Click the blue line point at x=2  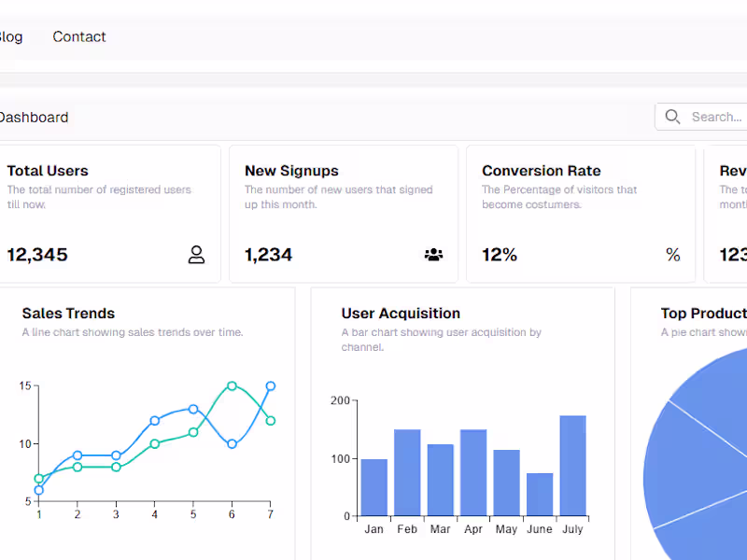[78, 455]
